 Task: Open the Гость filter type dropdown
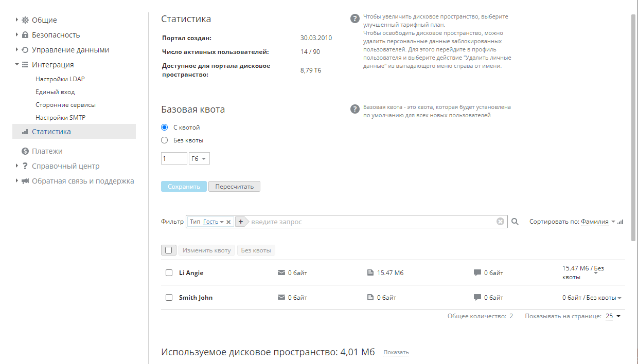click(214, 222)
